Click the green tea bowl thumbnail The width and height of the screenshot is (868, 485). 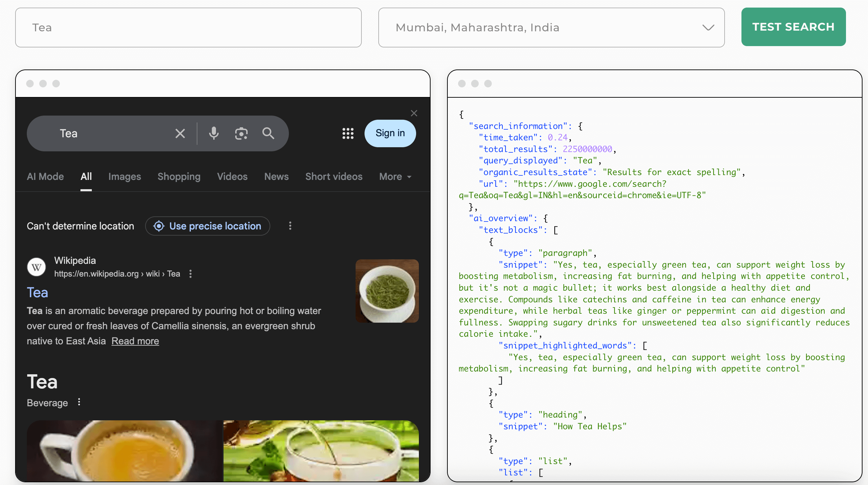tap(387, 291)
